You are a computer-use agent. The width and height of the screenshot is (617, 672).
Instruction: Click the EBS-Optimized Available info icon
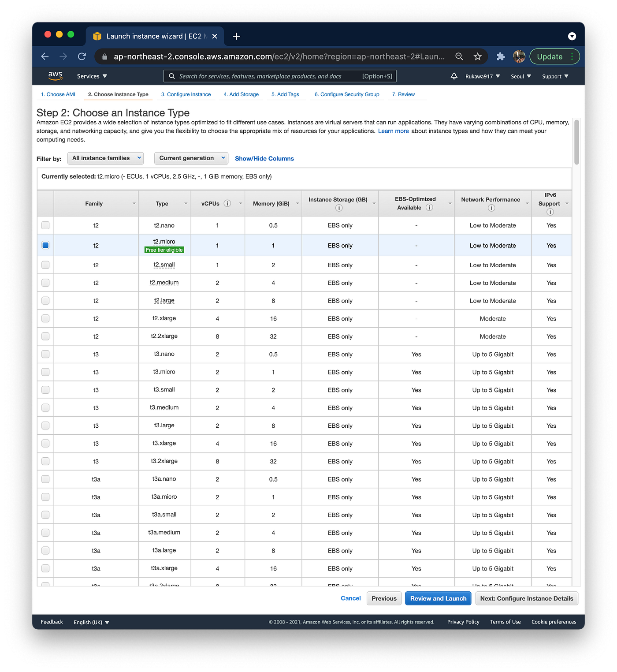(429, 207)
